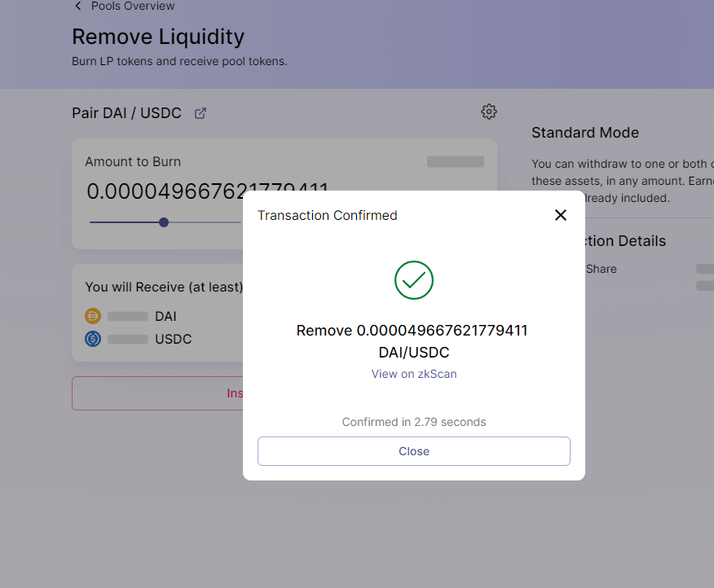The image size is (714, 588).
Task: Click 'Burn LP tokens and receive pool tokens.' text
Action: [179, 61]
